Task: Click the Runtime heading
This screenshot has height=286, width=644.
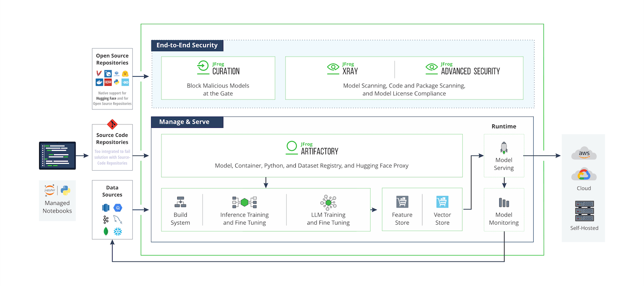Action: pyautogui.click(x=504, y=126)
